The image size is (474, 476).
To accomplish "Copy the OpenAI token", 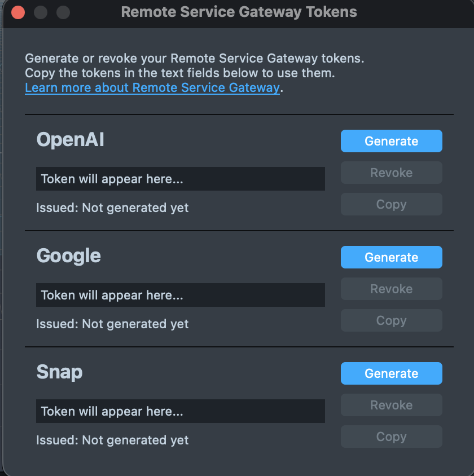I will coord(391,204).
